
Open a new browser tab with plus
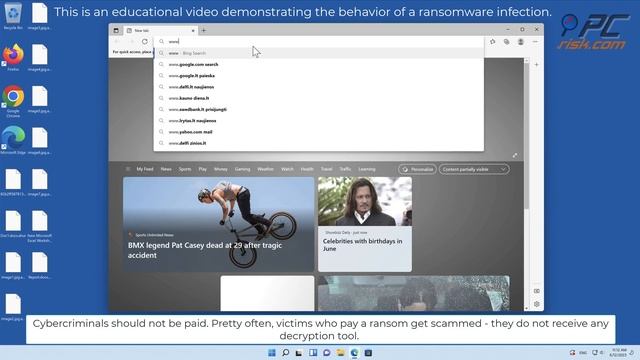204,30
